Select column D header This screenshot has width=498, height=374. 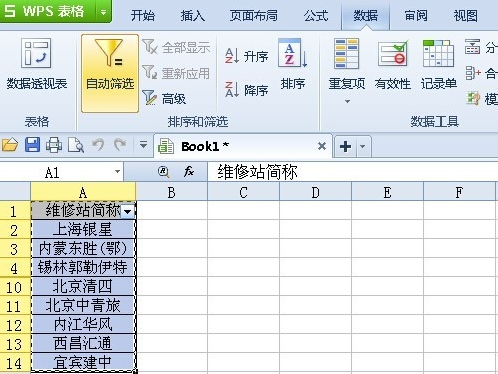(315, 192)
